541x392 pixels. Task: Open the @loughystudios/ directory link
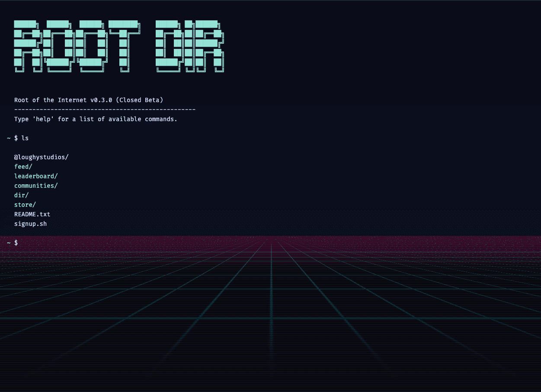[41, 157]
